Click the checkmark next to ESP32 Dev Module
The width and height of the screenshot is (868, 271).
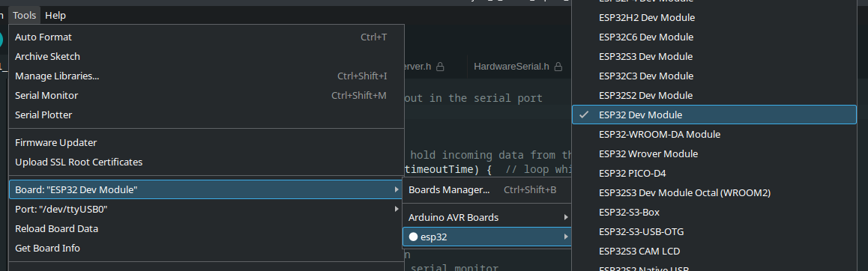(583, 115)
